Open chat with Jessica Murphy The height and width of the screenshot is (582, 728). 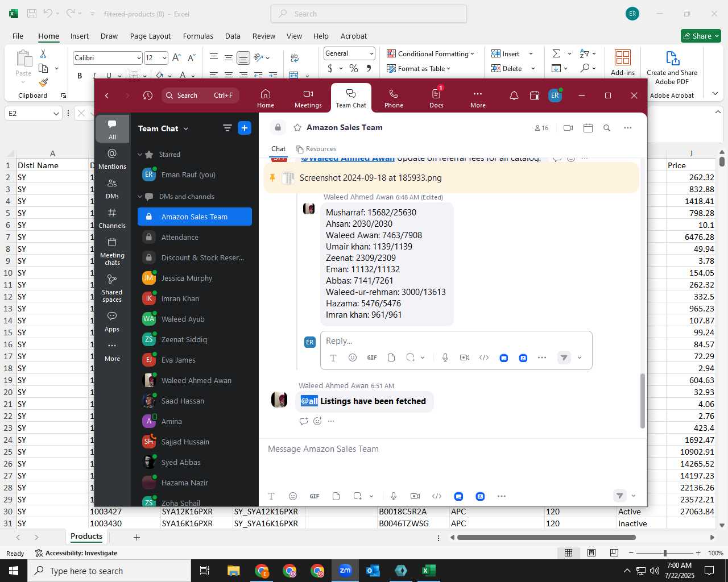point(195,278)
